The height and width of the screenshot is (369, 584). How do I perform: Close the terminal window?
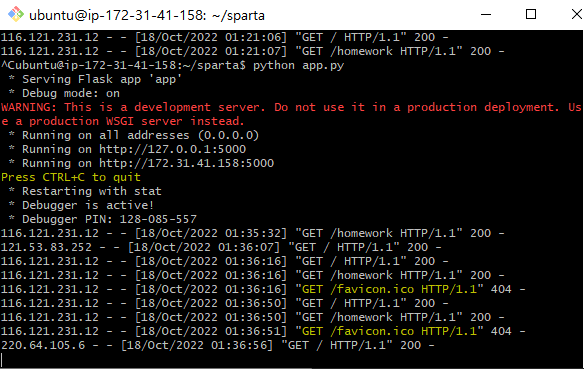pyautogui.click(x=576, y=15)
